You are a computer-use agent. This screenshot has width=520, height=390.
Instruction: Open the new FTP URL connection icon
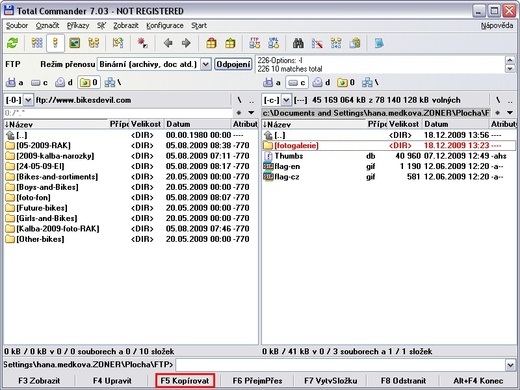(274, 43)
